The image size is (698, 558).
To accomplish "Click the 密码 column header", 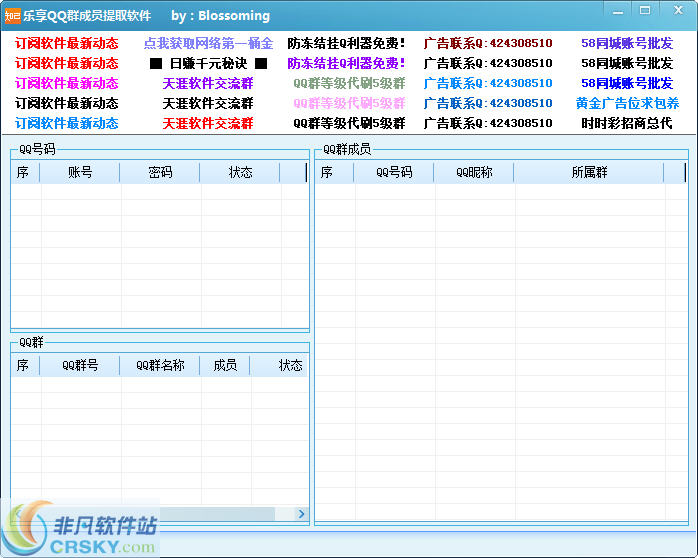I will click(x=160, y=172).
